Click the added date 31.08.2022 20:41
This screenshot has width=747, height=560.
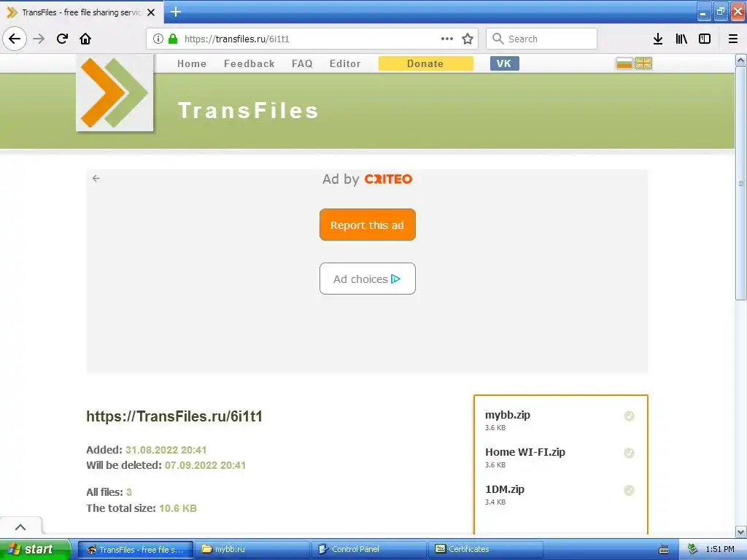coord(166,450)
